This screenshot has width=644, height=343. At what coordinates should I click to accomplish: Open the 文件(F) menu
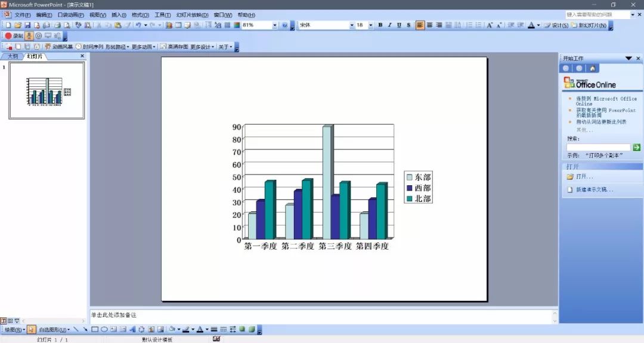point(23,15)
